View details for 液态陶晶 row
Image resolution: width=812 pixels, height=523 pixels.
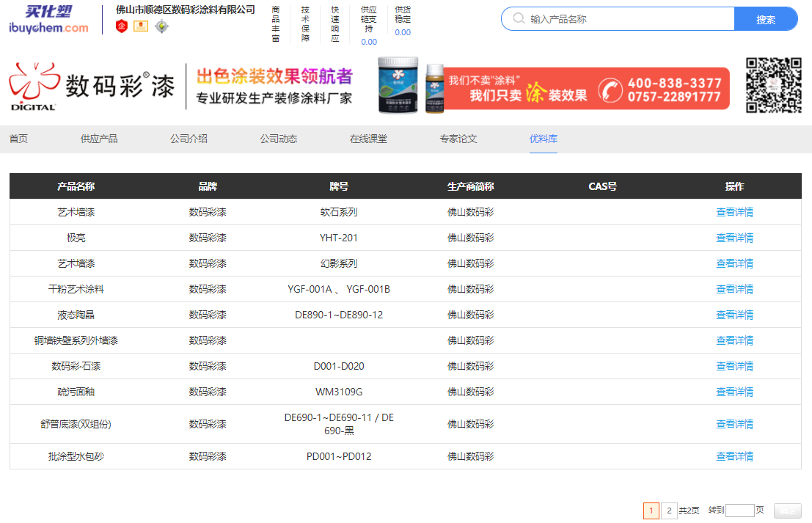(x=734, y=315)
